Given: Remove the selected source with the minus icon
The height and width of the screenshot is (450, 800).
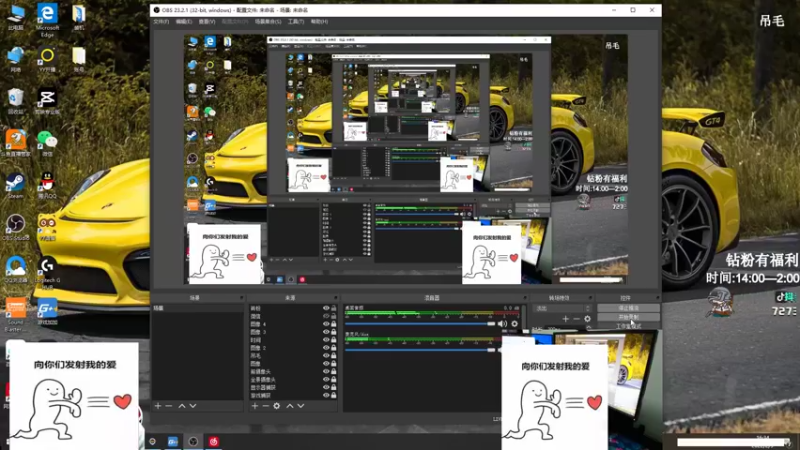Looking at the screenshot, I should click(265, 406).
